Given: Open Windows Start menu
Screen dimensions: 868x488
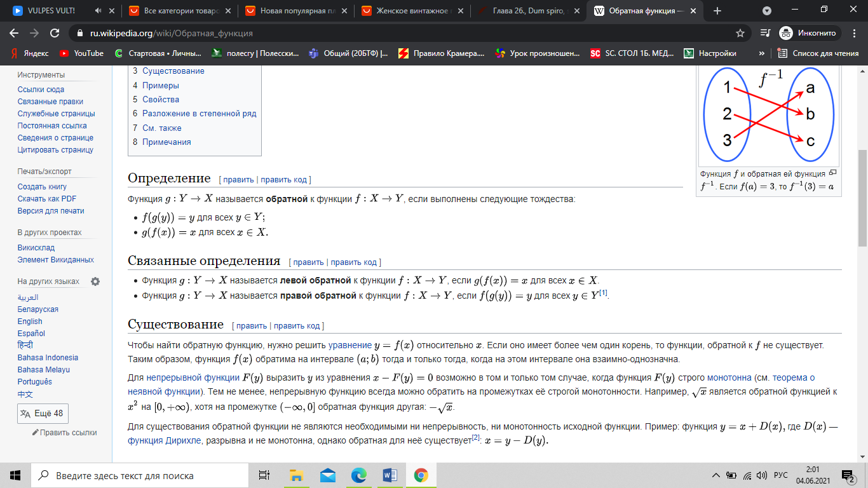Looking at the screenshot, I should coord(15,475).
